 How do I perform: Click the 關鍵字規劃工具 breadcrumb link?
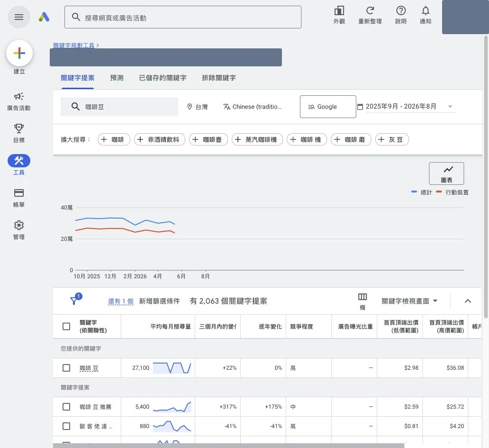point(73,45)
